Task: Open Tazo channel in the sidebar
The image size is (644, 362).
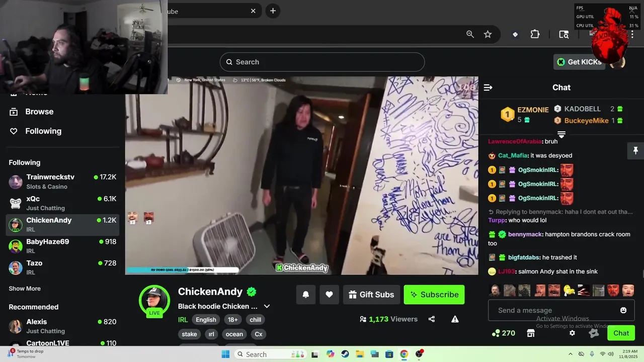Action: 62,267
